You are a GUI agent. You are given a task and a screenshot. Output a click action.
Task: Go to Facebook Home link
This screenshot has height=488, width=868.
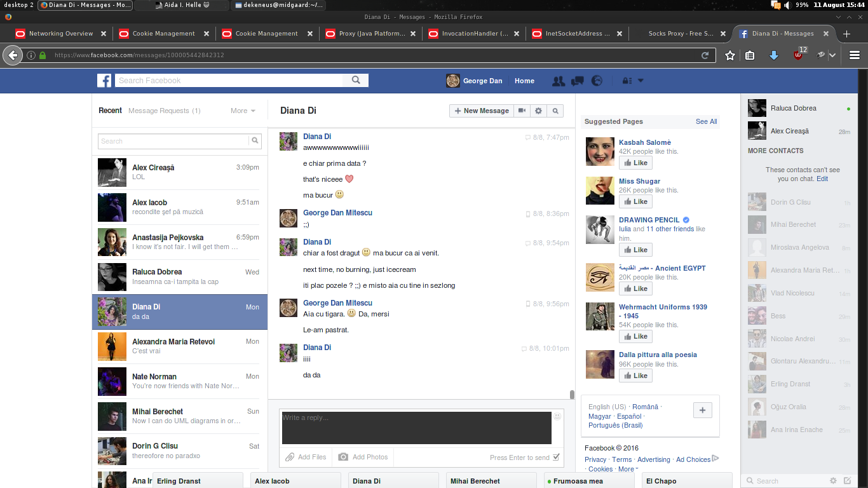524,81
